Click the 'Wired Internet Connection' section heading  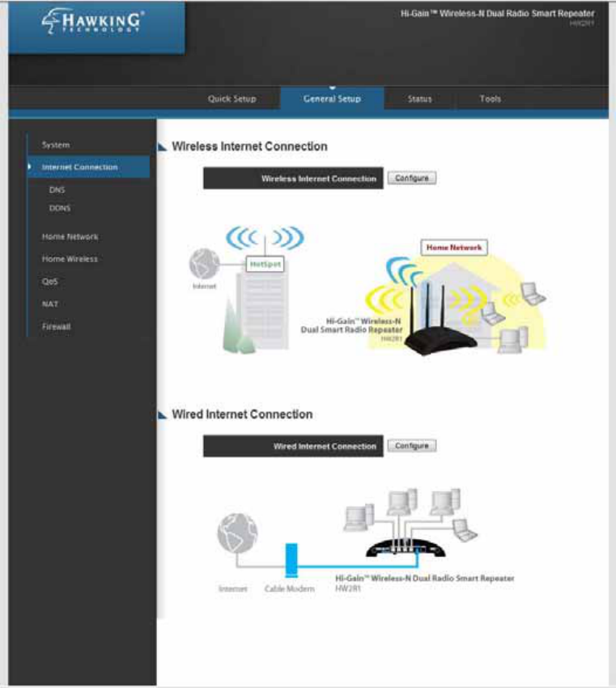tap(242, 414)
